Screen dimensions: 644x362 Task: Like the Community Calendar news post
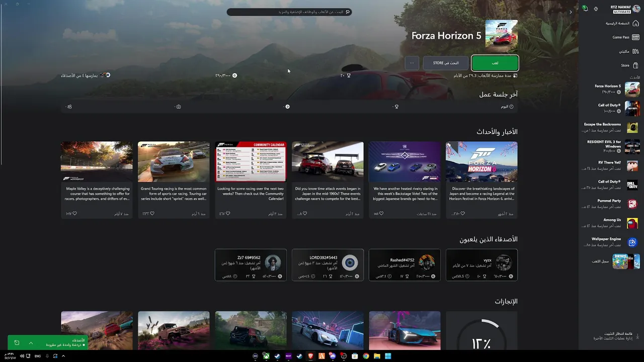(x=228, y=214)
